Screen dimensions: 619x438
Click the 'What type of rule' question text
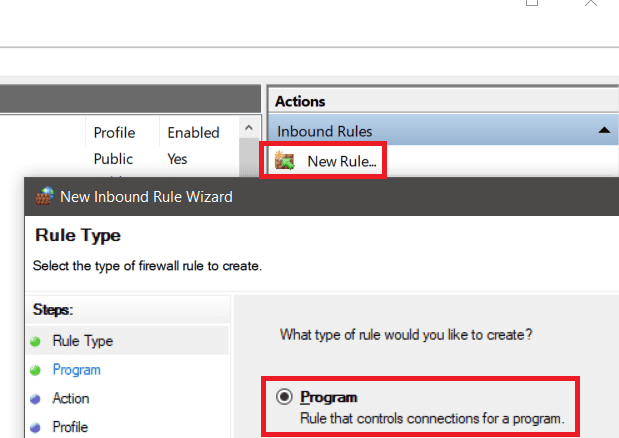point(406,335)
